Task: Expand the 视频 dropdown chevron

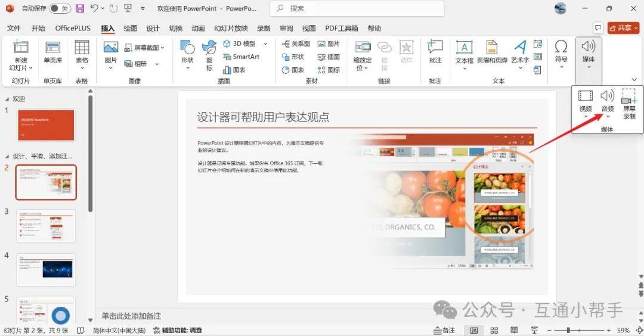Action: coord(586,117)
